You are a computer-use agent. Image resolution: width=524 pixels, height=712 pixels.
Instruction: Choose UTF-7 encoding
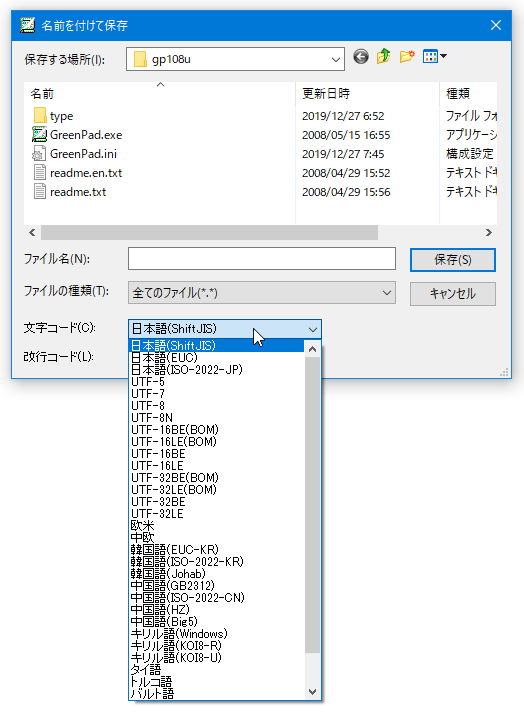click(x=217, y=394)
